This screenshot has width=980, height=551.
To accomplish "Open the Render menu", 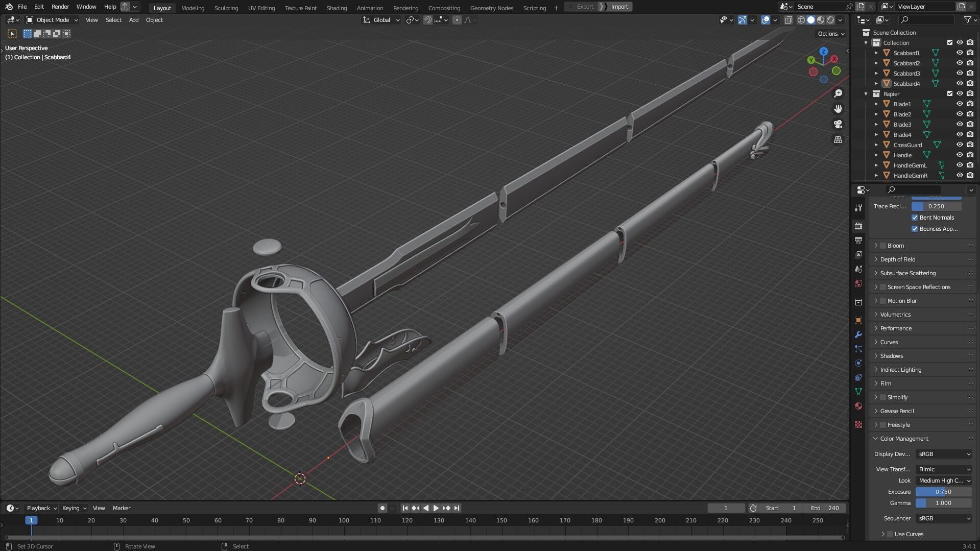I will click(60, 7).
